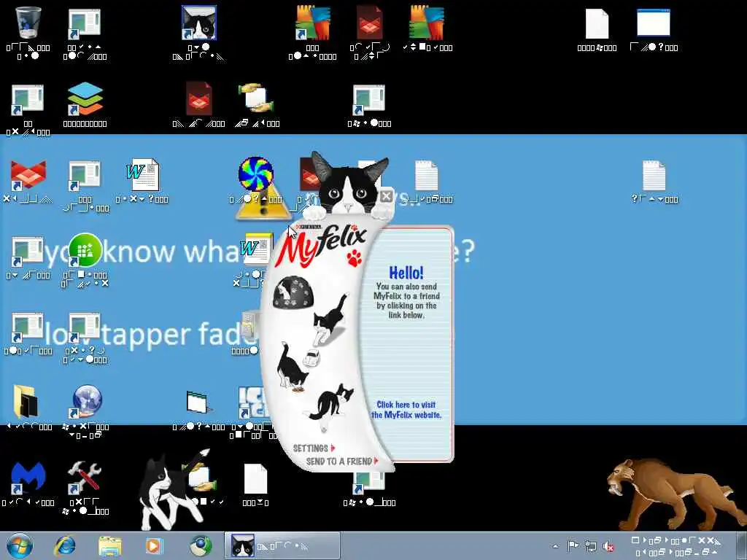Launch Internet Explorer from the taskbar
Image resolution: width=747 pixels, height=560 pixels.
tap(65, 545)
